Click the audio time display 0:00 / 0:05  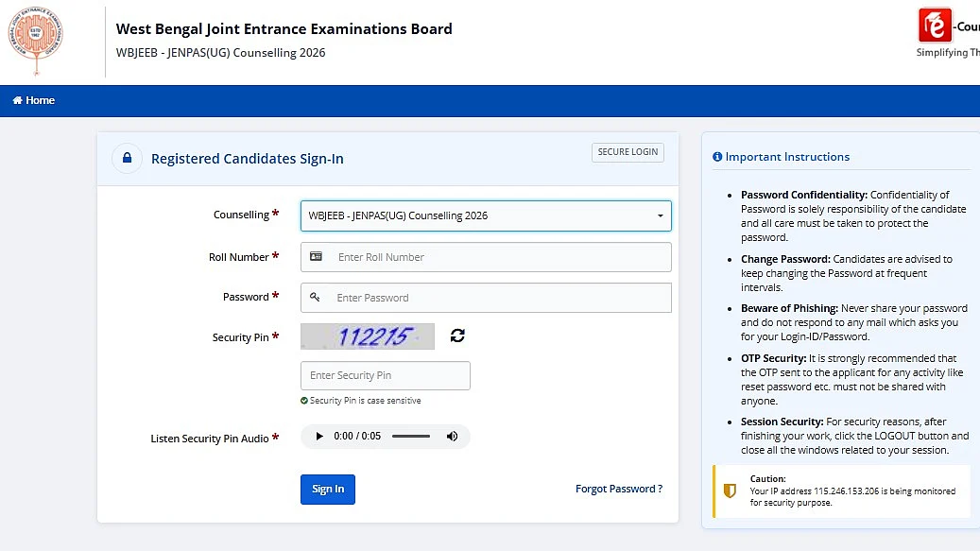(357, 436)
